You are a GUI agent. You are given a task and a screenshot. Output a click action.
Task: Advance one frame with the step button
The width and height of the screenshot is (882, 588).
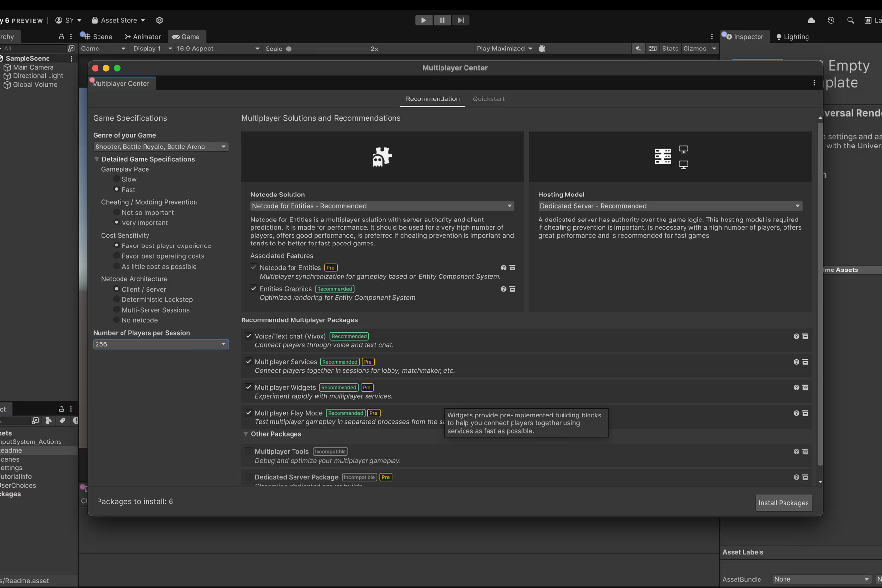[461, 20]
